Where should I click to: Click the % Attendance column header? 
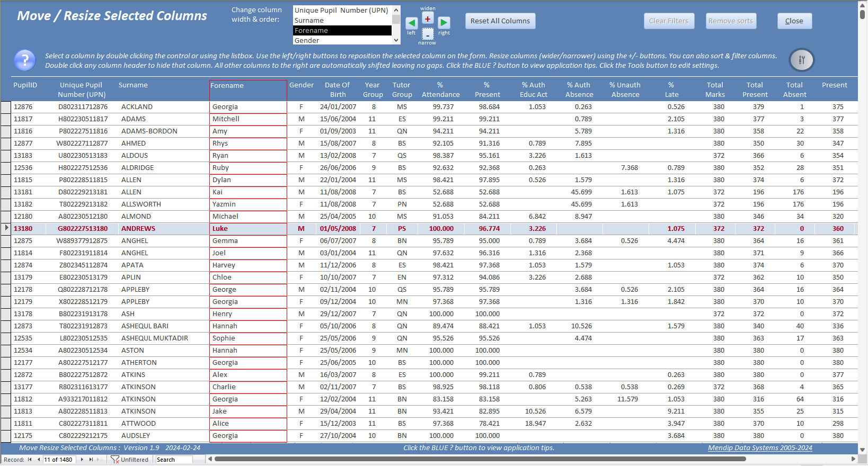coord(440,90)
